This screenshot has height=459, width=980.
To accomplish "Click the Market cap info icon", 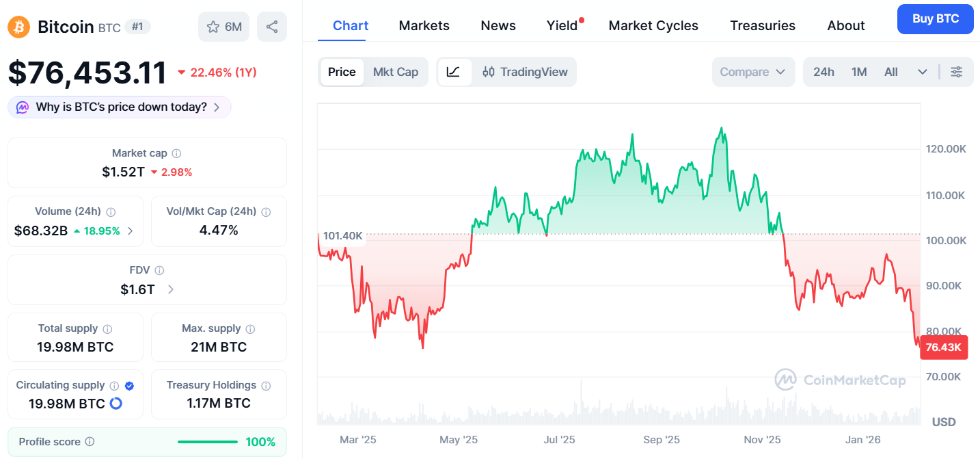I will click(x=176, y=154).
